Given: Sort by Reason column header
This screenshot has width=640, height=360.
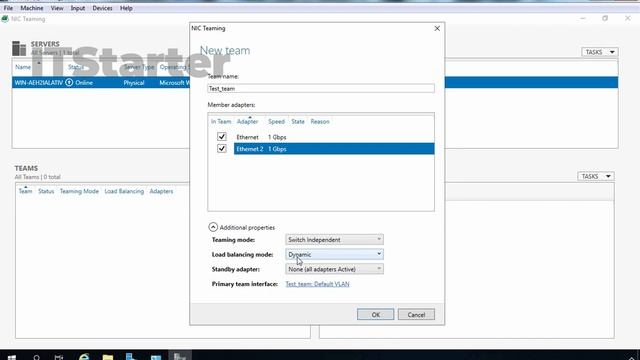Looking at the screenshot, I should 320,122.
